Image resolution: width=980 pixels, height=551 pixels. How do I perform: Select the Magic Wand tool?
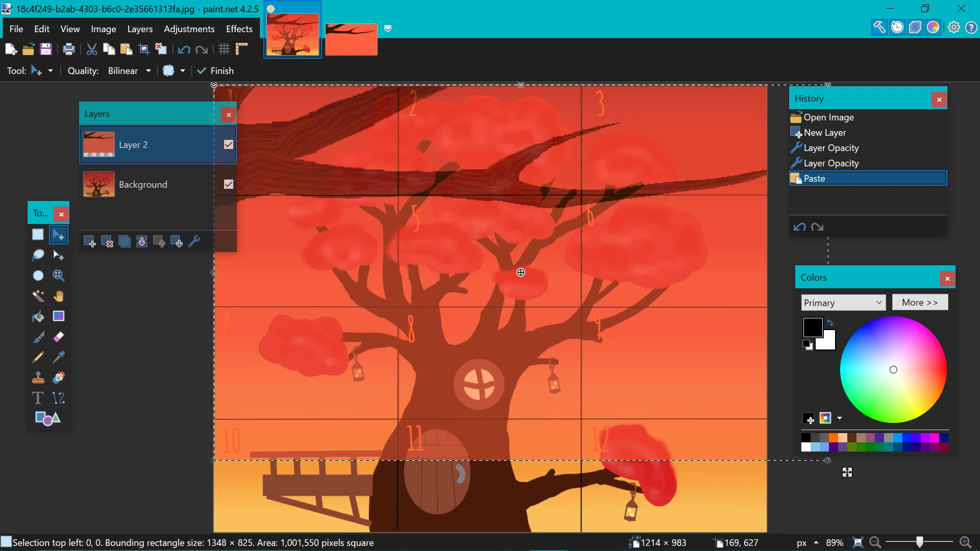(x=38, y=296)
